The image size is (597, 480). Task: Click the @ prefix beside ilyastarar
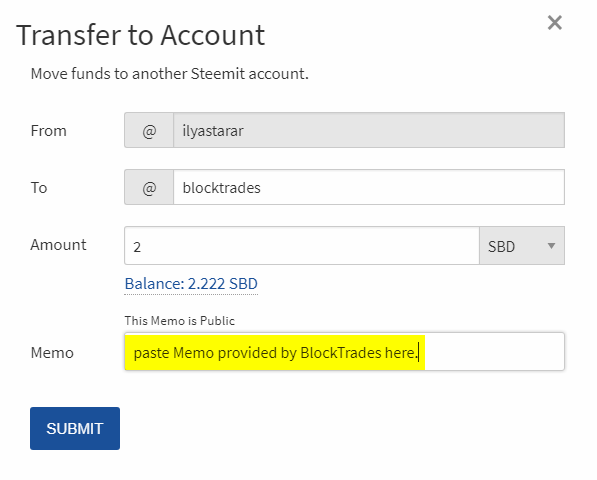(x=149, y=130)
